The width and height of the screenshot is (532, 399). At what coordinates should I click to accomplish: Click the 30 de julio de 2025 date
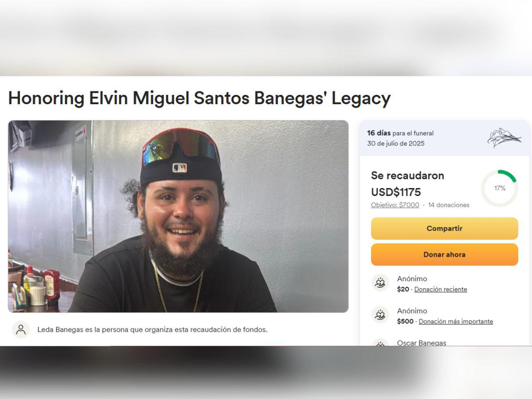[396, 143]
